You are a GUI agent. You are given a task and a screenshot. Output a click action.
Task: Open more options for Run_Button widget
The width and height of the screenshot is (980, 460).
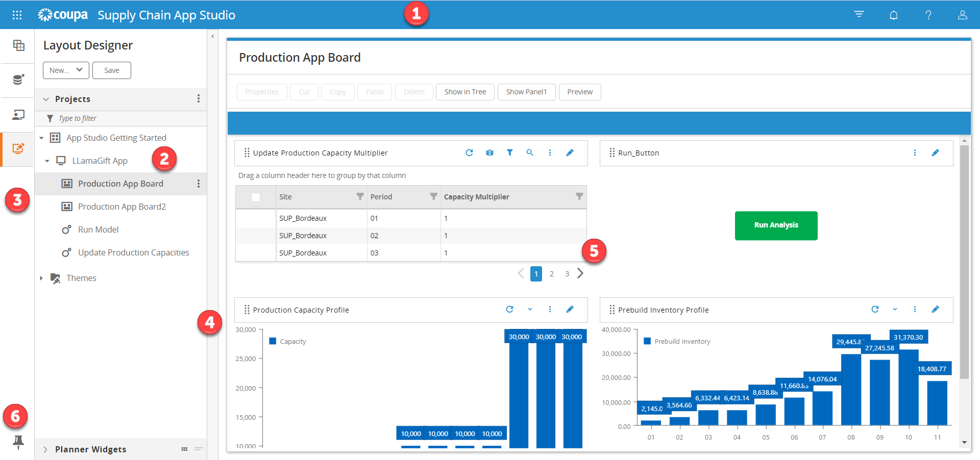[x=915, y=152]
